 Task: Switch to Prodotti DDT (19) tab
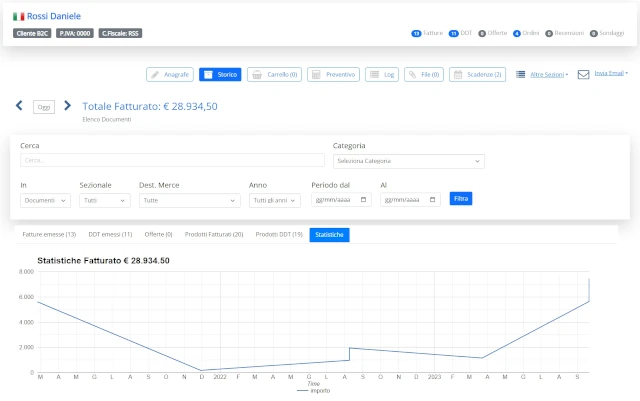(279, 234)
